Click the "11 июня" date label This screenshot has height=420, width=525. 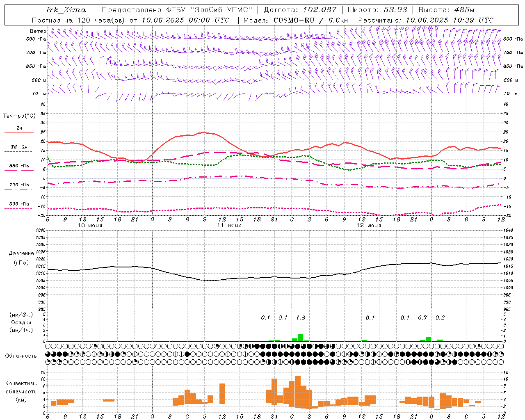point(229,226)
